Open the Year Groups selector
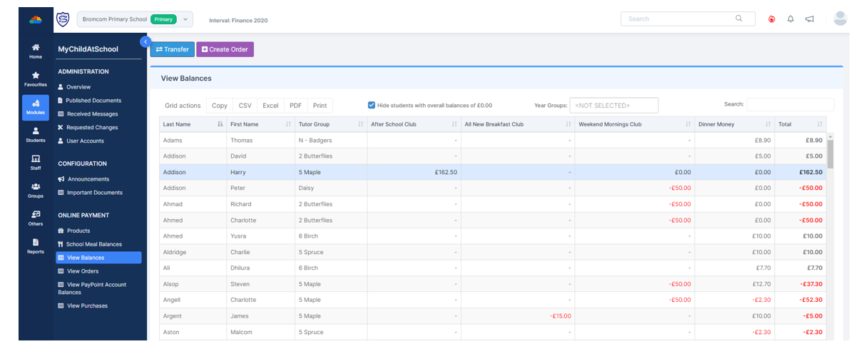Image resolution: width=868 pixels, height=359 pixels. click(613, 106)
